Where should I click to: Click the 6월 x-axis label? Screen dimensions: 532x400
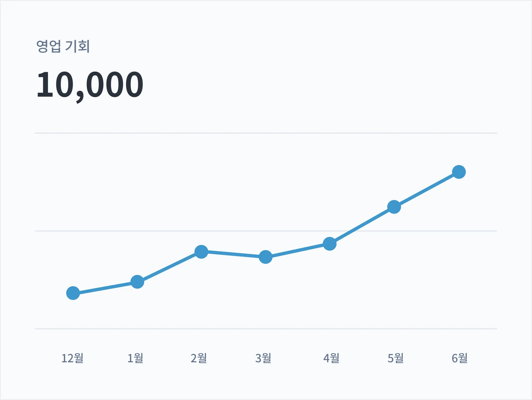point(459,358)
